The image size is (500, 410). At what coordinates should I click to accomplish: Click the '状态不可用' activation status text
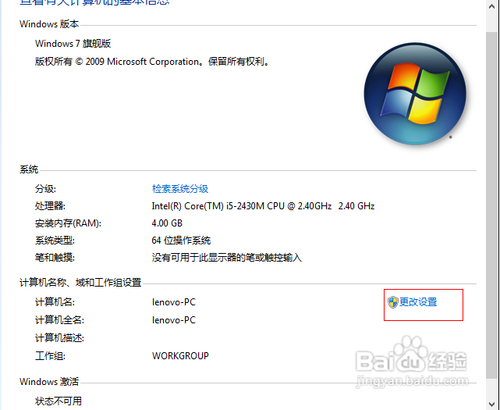58,401
